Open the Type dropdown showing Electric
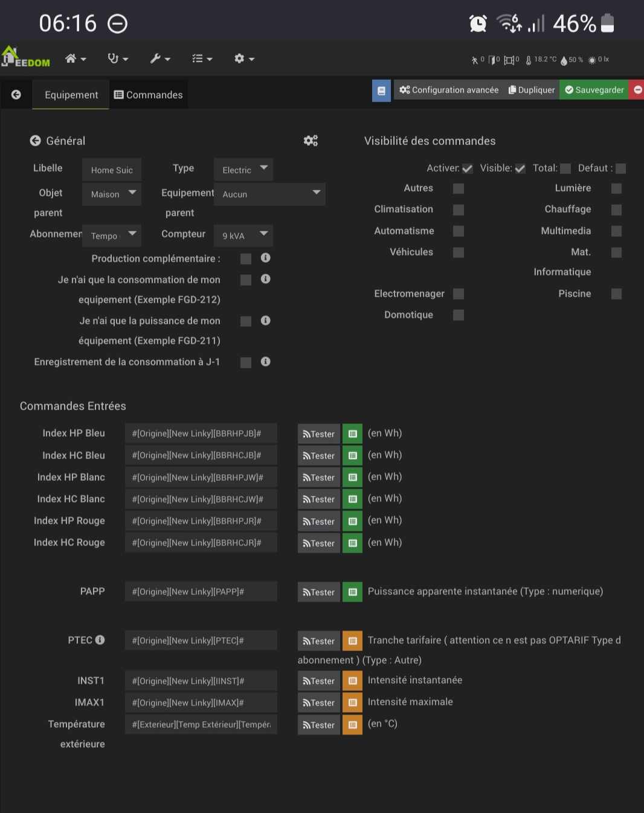This screenshot has height=813, width=644. click(243, 170)
